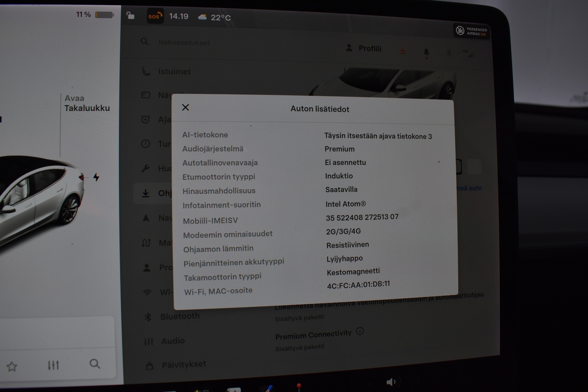Tap the volume speaker icon
This screenshot has width=588, height=392.
point(392,382)
